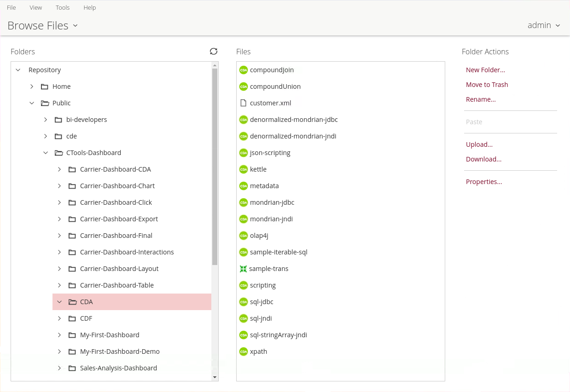This screenshot has width=570, height=392.
Task: Open the View menu
Action: tap(35, 7)
